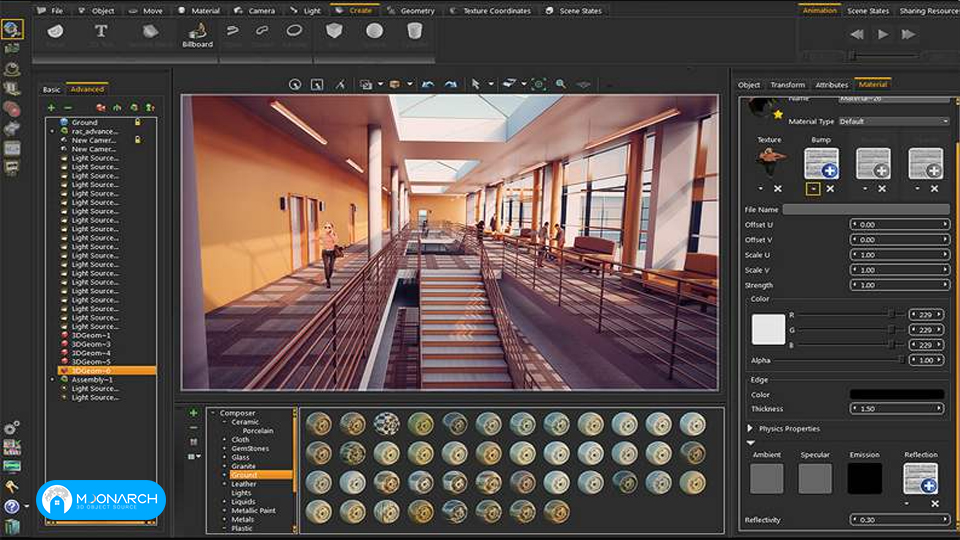This screenshot has height=540, width=960.
Task: Click the key icon in left sidebar
Action: pyautogui.click(x=11, y=487)
